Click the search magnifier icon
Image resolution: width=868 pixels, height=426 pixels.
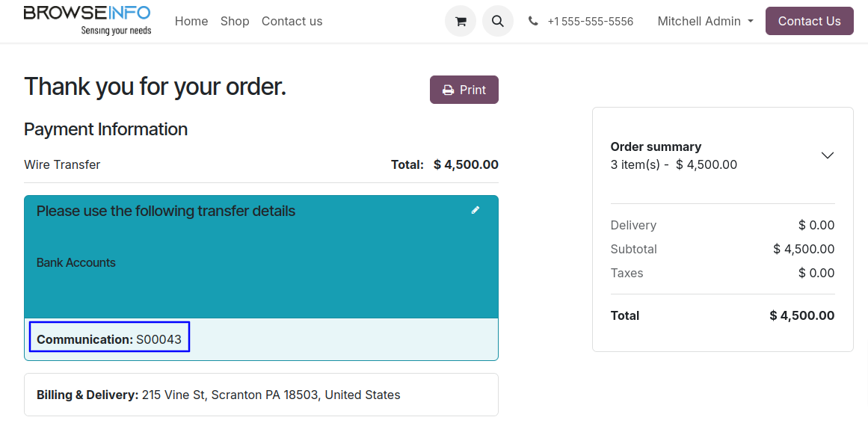(498, 21)
